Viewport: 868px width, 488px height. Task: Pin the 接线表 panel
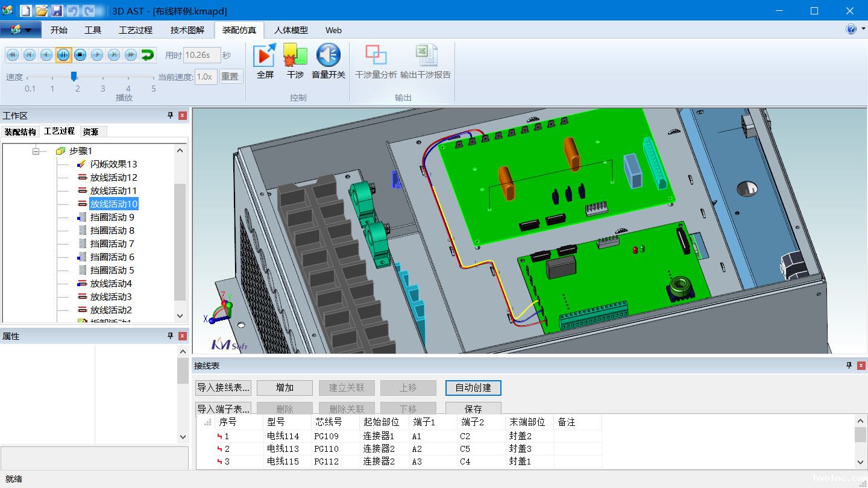click(x=849, y=366)
